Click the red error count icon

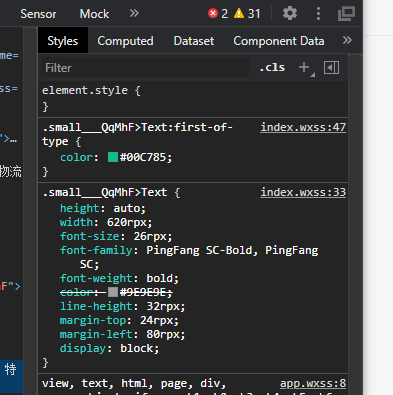(x=213, y=13)
